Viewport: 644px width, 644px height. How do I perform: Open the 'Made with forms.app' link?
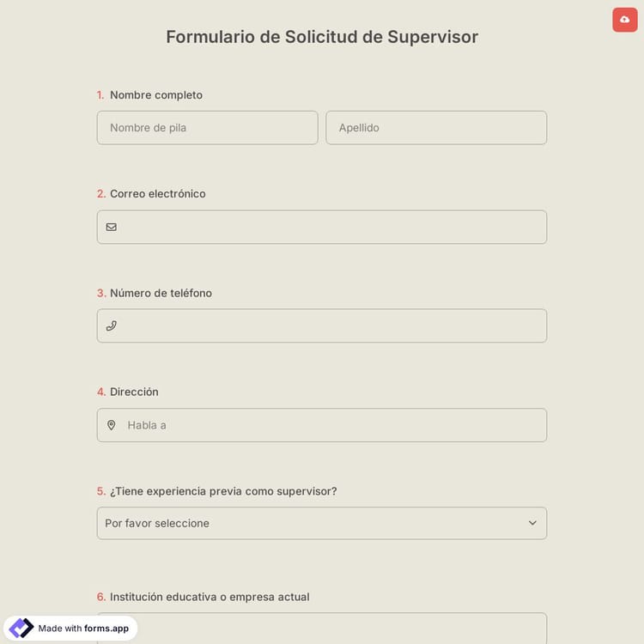(x=83, y=629)
